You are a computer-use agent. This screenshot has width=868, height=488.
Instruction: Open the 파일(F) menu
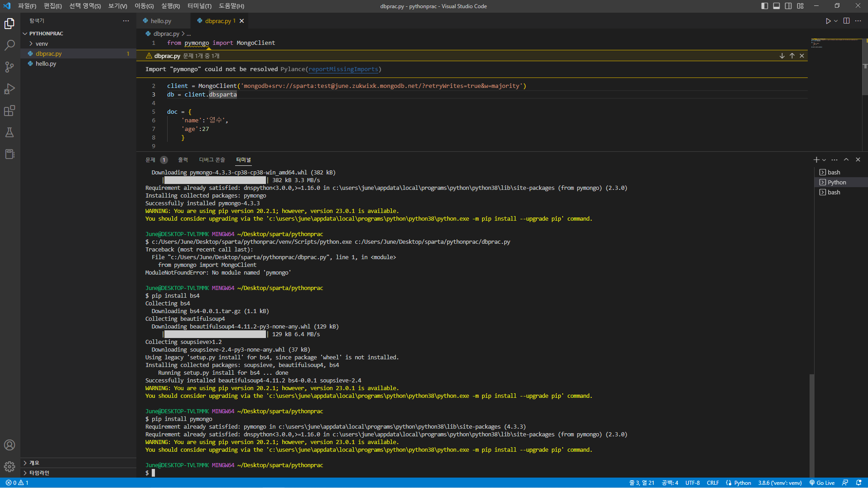(27, 6)
